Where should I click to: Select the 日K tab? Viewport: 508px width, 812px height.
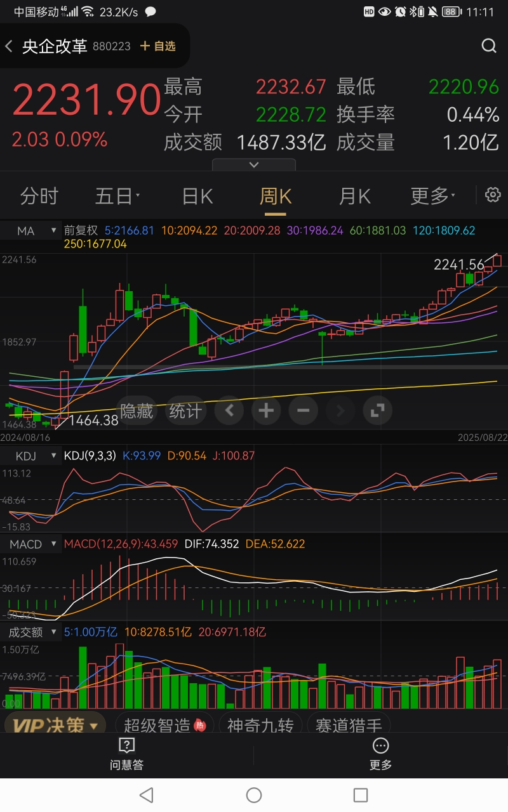(x=197, y=196)
